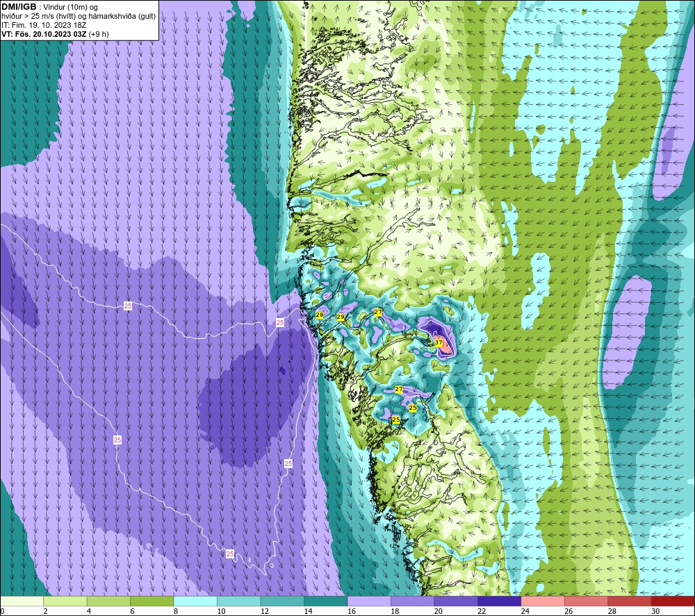The width and height of the screenshot is (695, 616).
Task: Select the 14–16 m/s dark teal swatch
Action: click(326, 601)
